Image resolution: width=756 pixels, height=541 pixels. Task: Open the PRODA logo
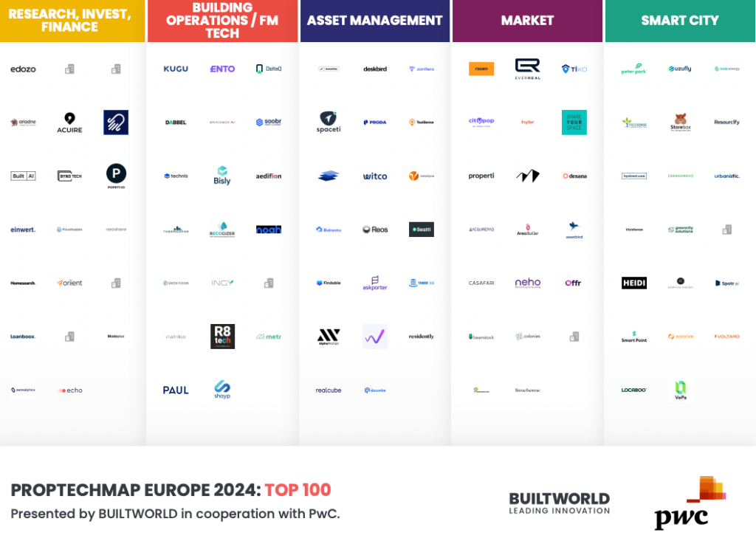tap(375, 122)
